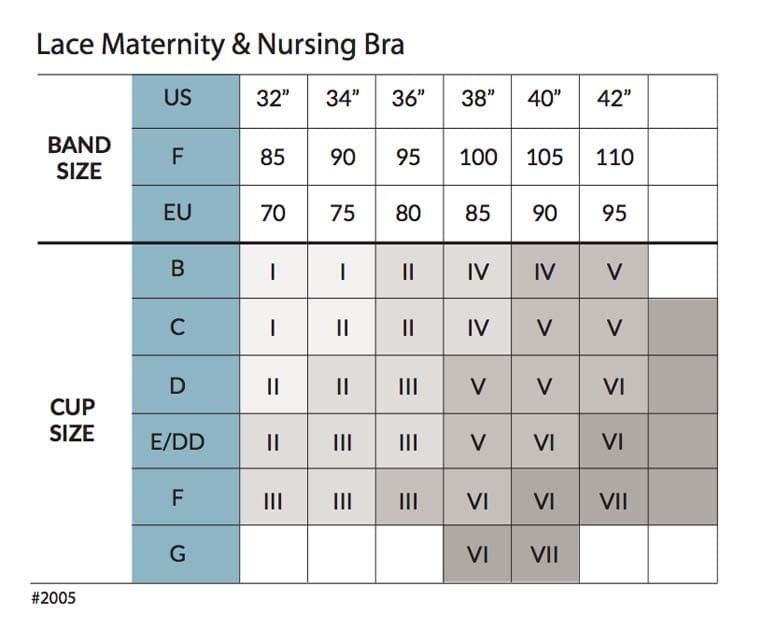Click the French band size 110 cell
Viewport: 762px width, 642px height.
tap(613, 158)
